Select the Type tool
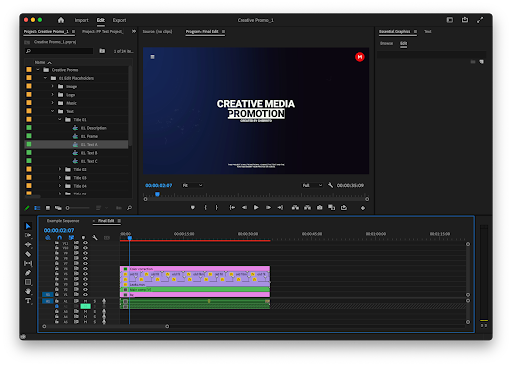The height and width of the screenshot is (366, 512). click(x=28, y=301)
